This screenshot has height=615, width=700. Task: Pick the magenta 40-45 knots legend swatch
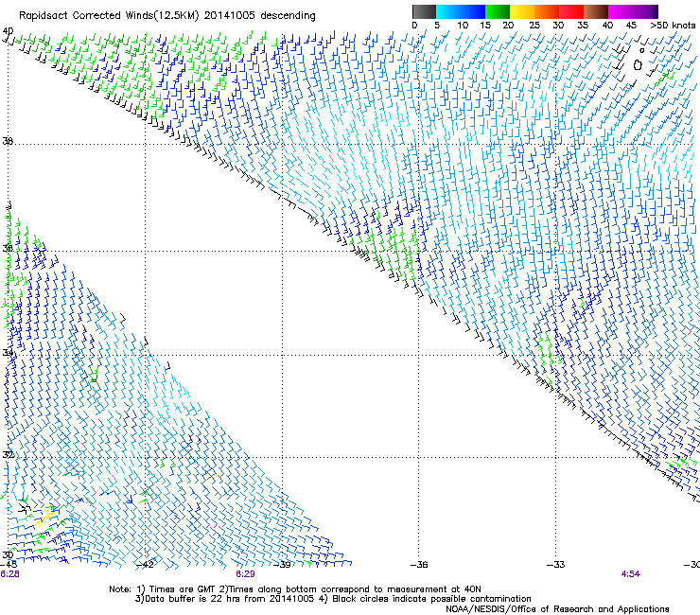(621, 11)
